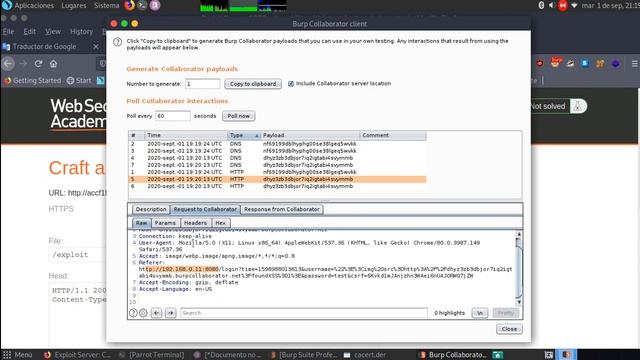The width and height of the screenshot is (640, 360).
Task: Select the Raw view tab
Action: 142,223
